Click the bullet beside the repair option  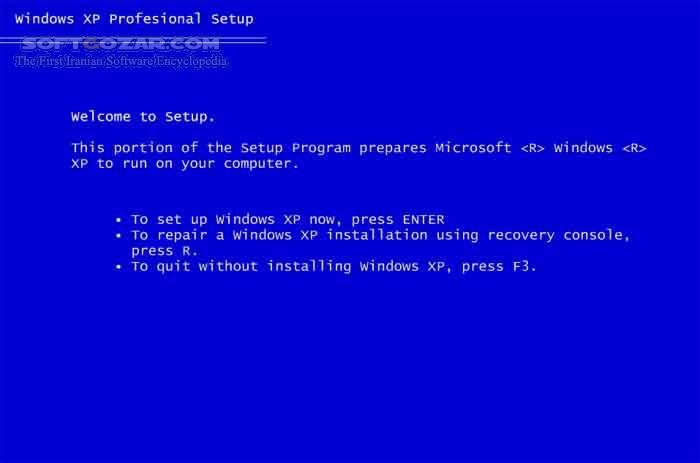(x=118, y=235)
